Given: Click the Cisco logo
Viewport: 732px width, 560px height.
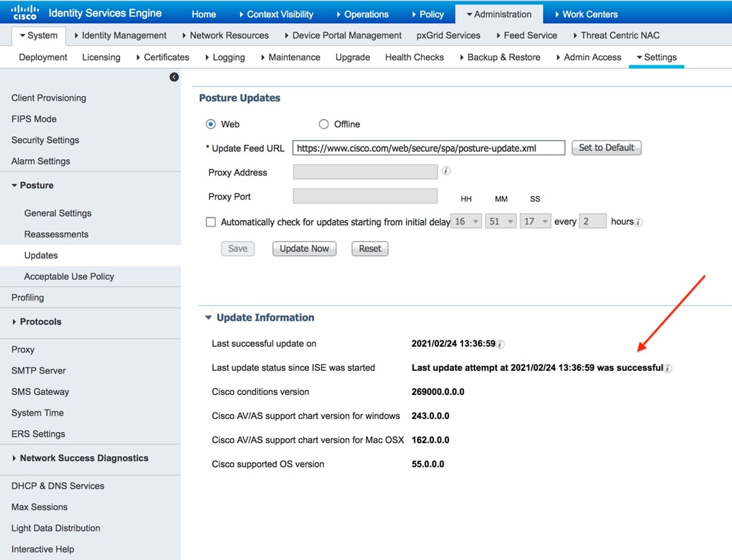Looking at the screenshot, I should 25,13.
